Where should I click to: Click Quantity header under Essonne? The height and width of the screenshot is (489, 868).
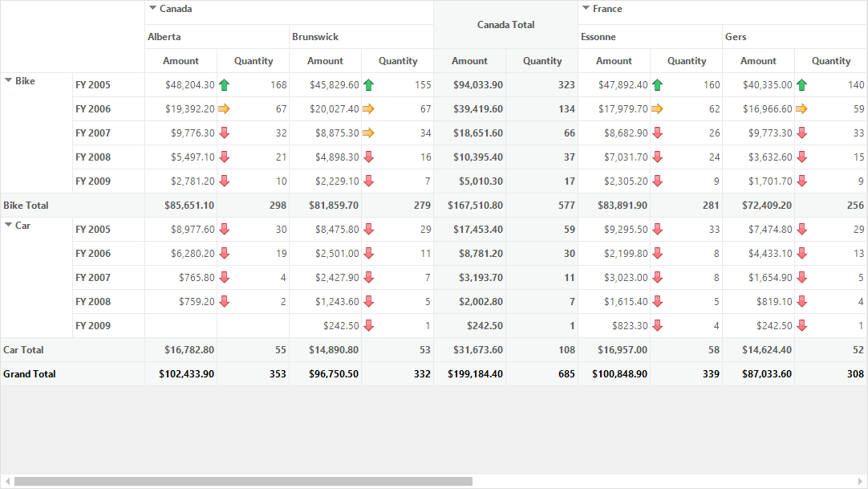(687, 61)
